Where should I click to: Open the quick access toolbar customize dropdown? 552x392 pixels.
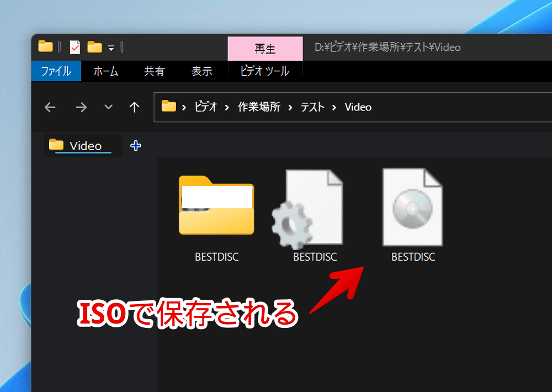(112, 48)
